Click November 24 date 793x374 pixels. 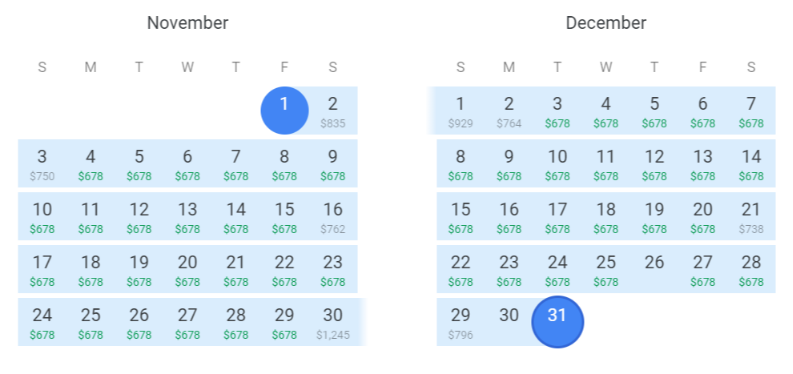(x=42, y=322)
